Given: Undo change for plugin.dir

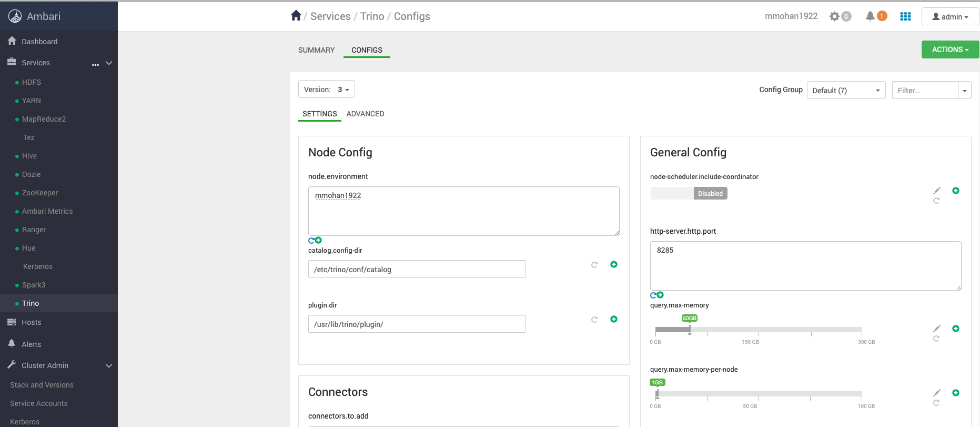Looking at the screenshot, I should [x=594, y=320].
